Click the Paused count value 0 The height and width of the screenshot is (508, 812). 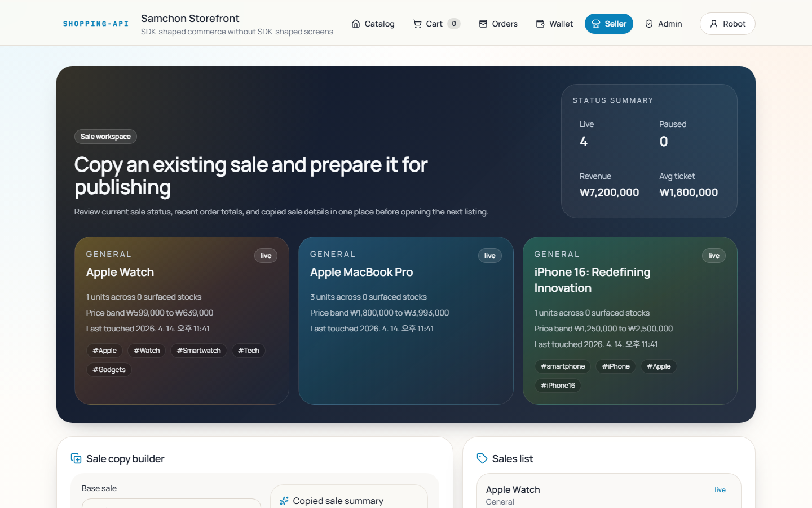pyautogui.click(x=664, y=142)
